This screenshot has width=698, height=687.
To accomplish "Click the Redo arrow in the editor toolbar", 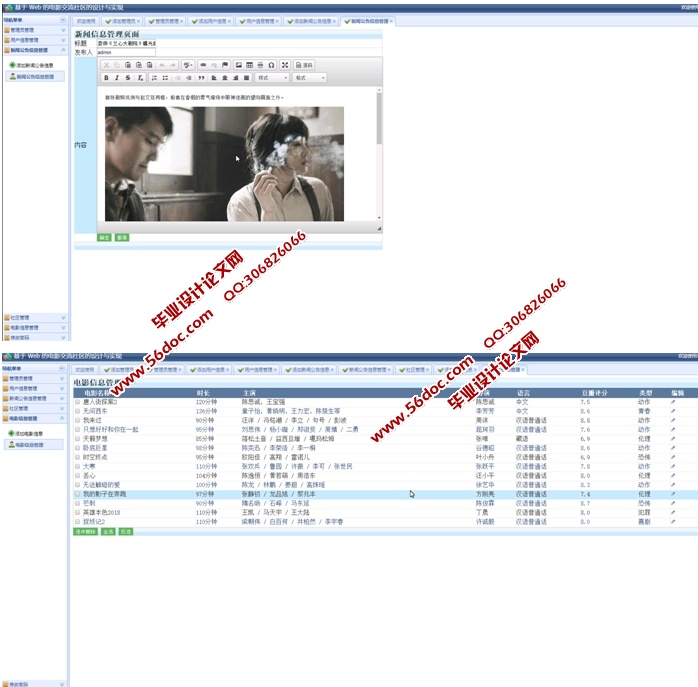I will (173, 65).
